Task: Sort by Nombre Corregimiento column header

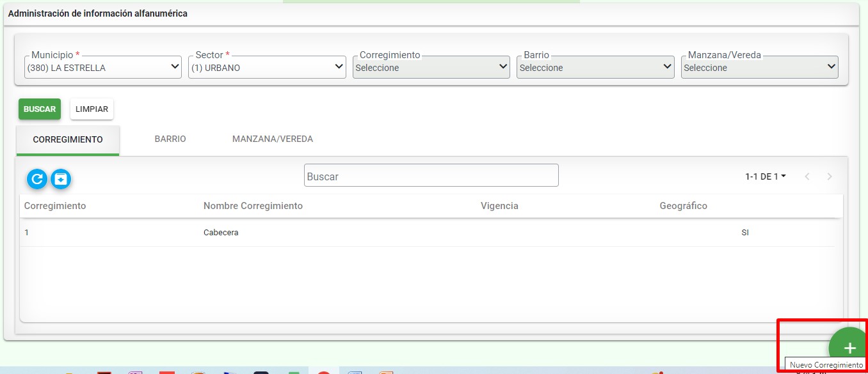Action: point(253,206)
